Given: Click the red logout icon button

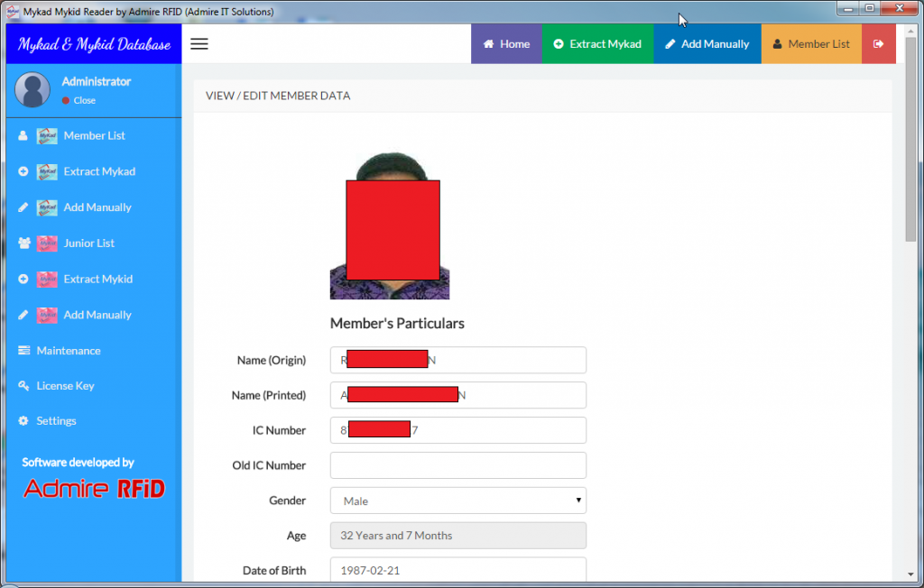Looking at the screenshot, I should (878, 44).
